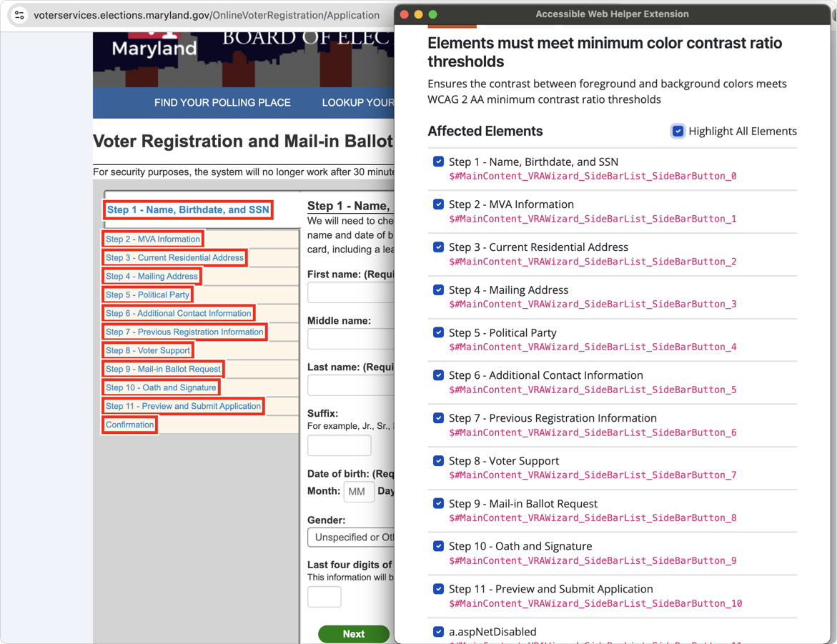Viewport: 837px width, 644px height.
Task: Uncheck the Step 1 affected element checkbox
Action: tap(438, 162)
